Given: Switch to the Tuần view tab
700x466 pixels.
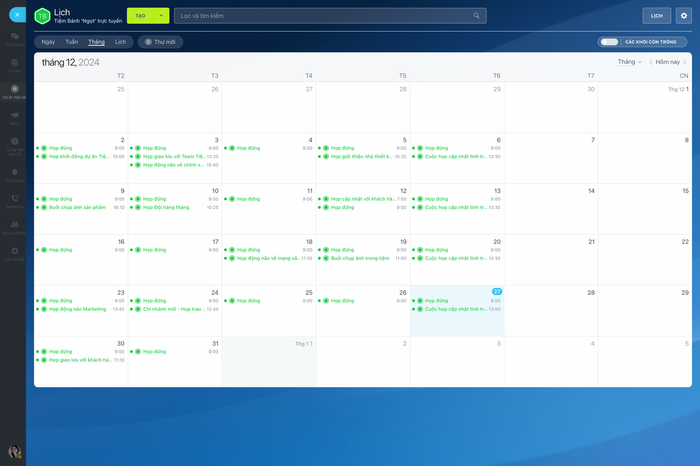Looking at the screenshot, I should point(71,42).
